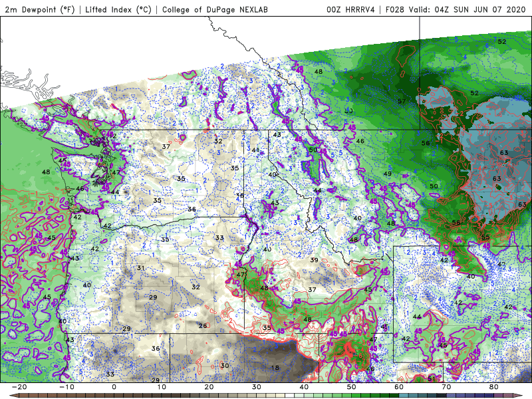Click the '60' colorbar scale label
The width and height of the screenshot is (532, 399).
(x=399, y=387)
